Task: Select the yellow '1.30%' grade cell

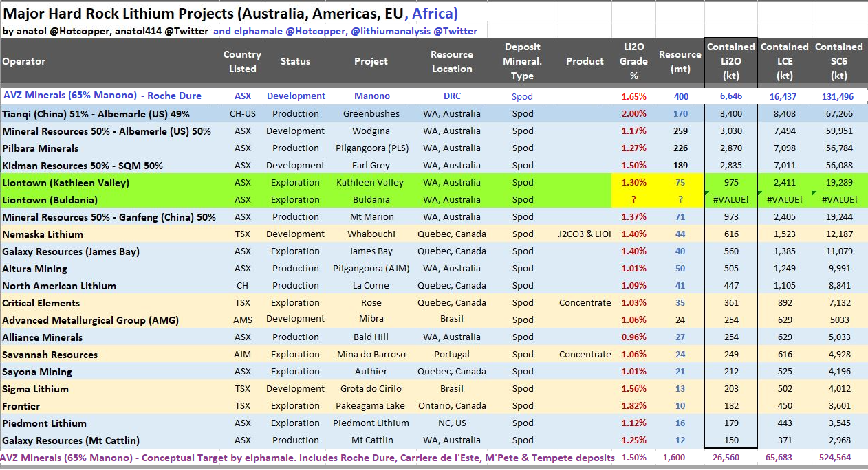Action: 633,182
